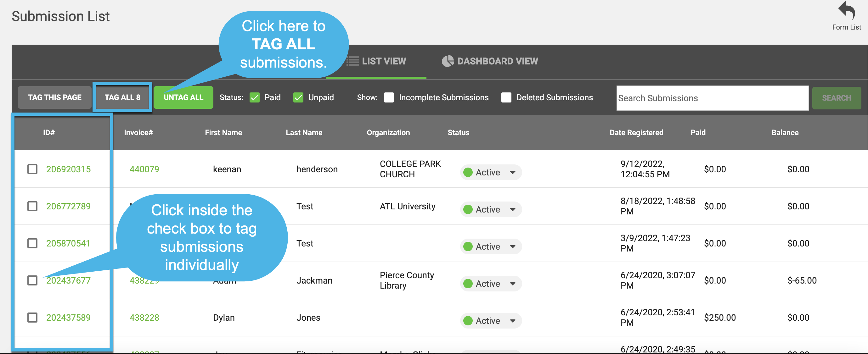
Task: Uncheck the Paid status checkbox
Action: (x=255, y=97)
